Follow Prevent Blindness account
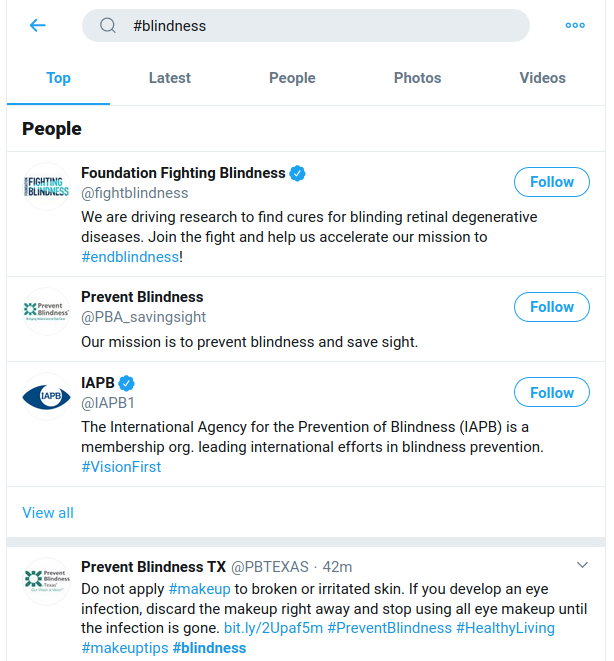 coord(552,307)
